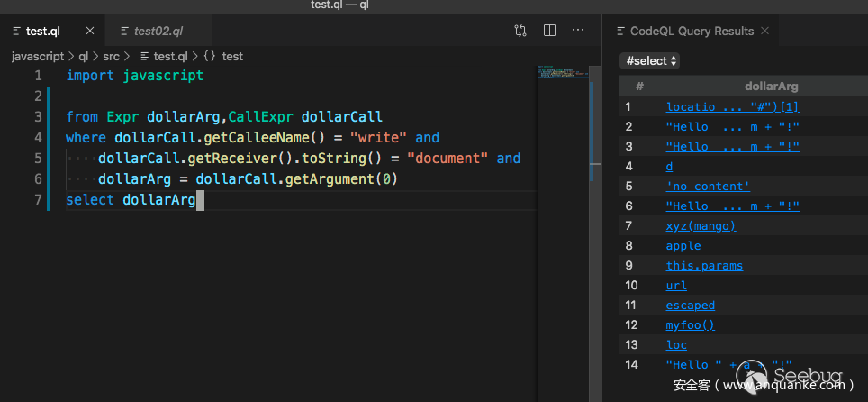The width and height of the screenshot is (868, 402).
Task: Click the test.ql breadcrumb file entry
Action: [x=165, y=56]
